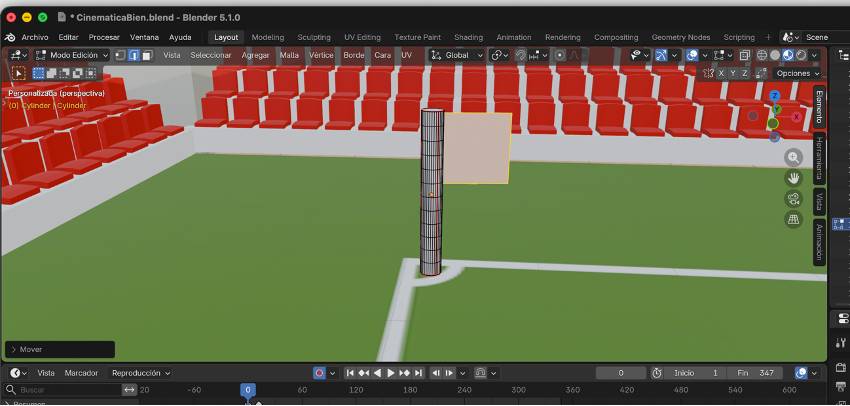Open the pivot point dropdown
The height and width of the screenshot is (406, 850).
(499, 55)
